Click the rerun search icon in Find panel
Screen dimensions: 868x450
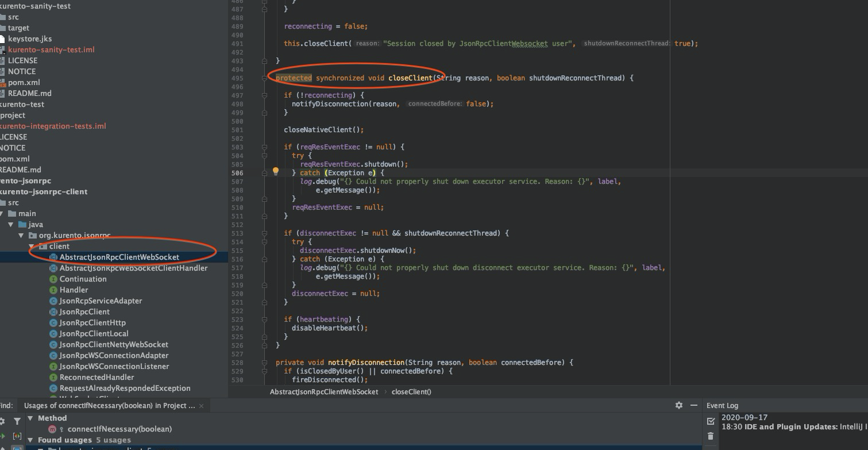click(x=3, y=435)
